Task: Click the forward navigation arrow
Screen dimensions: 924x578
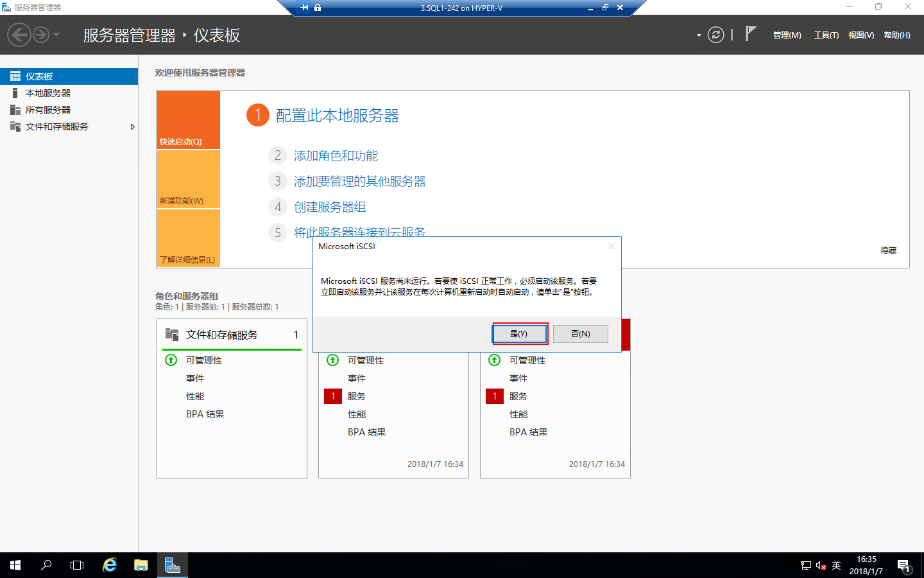Action: tap(41, 35)
